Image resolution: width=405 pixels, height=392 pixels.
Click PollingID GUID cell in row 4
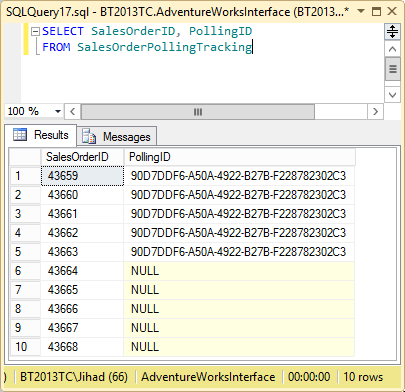[x=239, y=233]
